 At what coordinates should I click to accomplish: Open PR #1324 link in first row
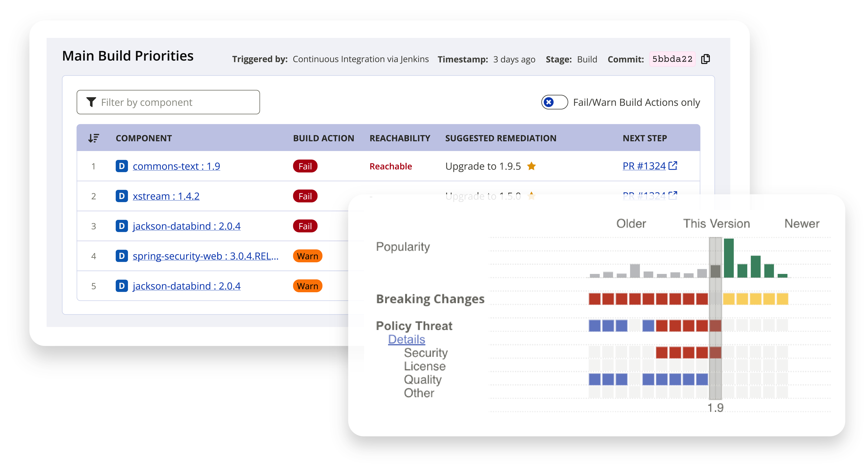click(644, 166)
